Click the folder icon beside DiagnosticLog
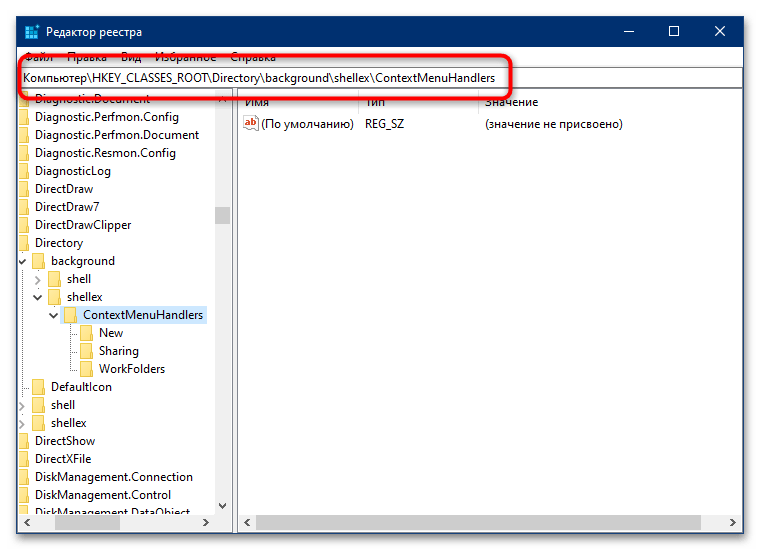Viewport: 760px width, 550px height. pyautogui.click(x=24, y=171)
